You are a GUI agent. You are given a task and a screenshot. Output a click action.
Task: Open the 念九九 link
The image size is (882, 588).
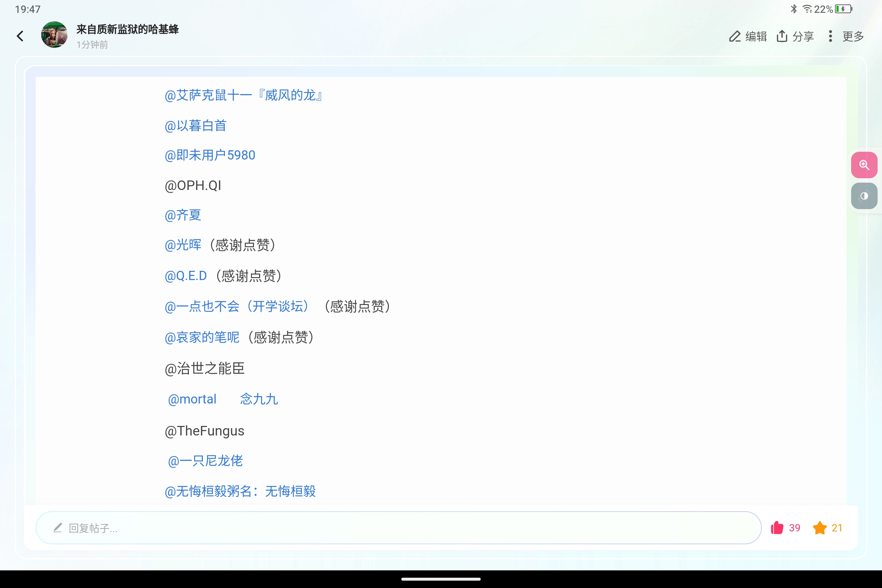click(x=259, y=399)
